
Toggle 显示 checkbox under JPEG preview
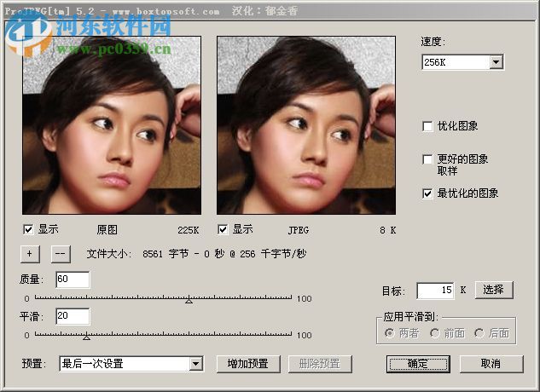coord(223,229)
